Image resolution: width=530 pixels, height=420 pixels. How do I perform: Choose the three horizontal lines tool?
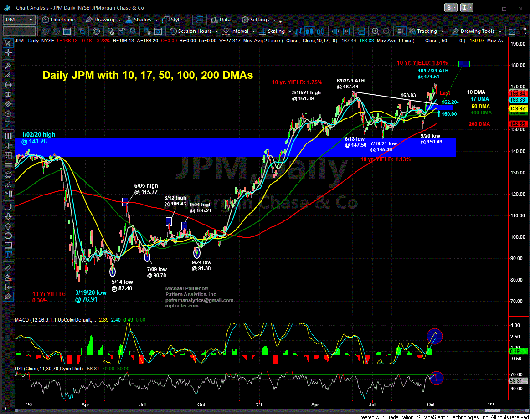(8, 165)
